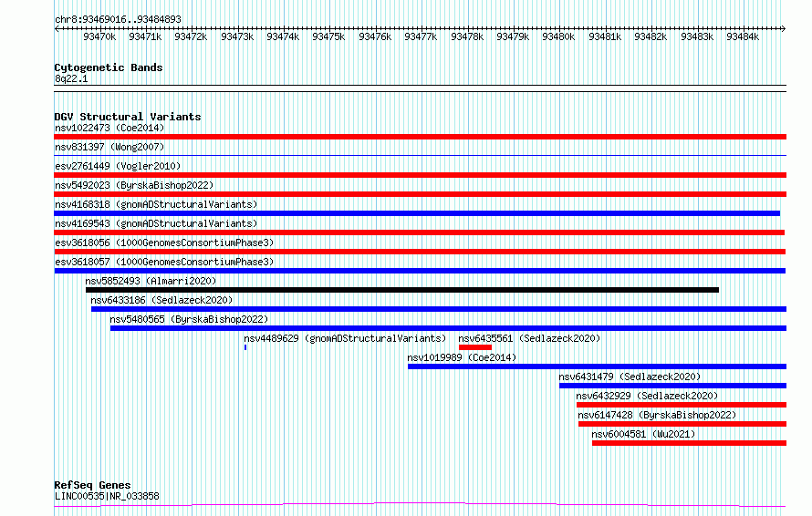Click the 93471k ruler position
Image resolution: width=812 pixels, height=516 pixels.
tap(145, 36)
